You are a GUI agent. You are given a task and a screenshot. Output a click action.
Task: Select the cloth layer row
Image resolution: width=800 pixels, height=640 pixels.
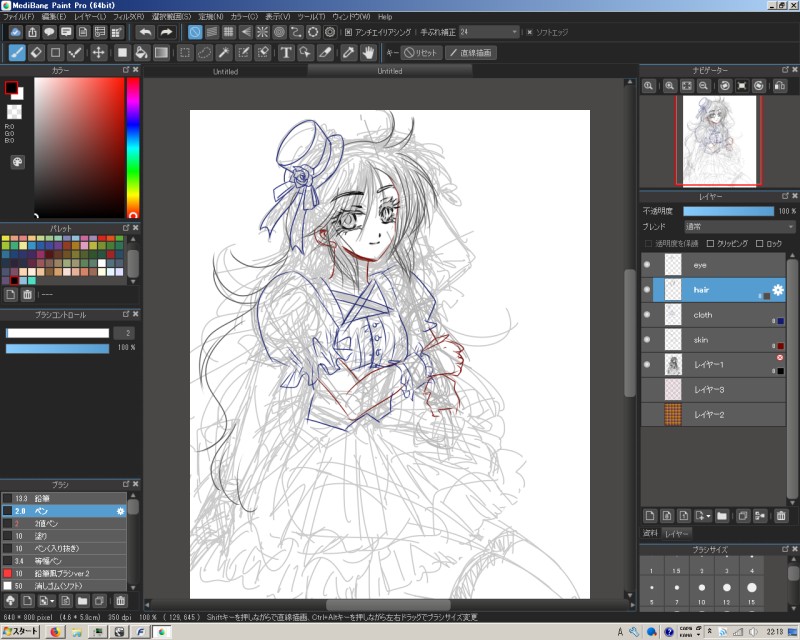click(x=713, y=315)
